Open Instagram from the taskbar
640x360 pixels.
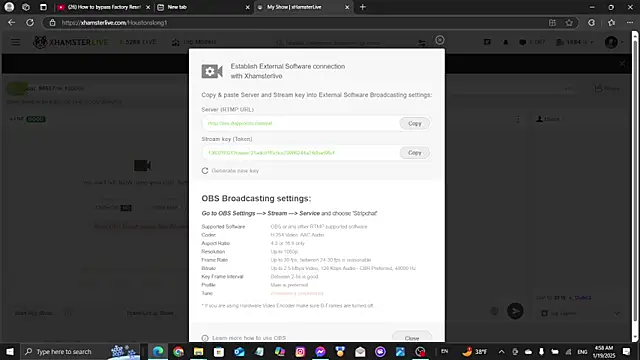pyautogui.click(x=300, y=351)
